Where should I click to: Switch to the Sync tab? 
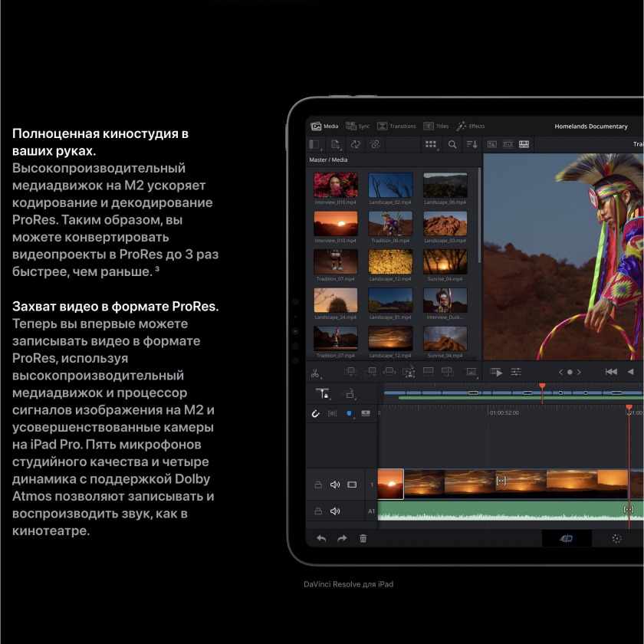point(357,126)
